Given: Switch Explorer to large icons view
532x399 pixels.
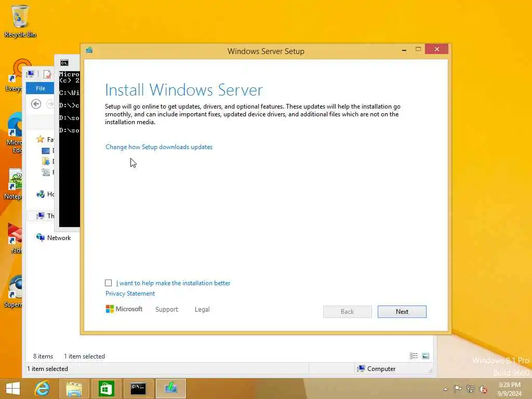Looking at the screenshot, I should click(425, 356).
